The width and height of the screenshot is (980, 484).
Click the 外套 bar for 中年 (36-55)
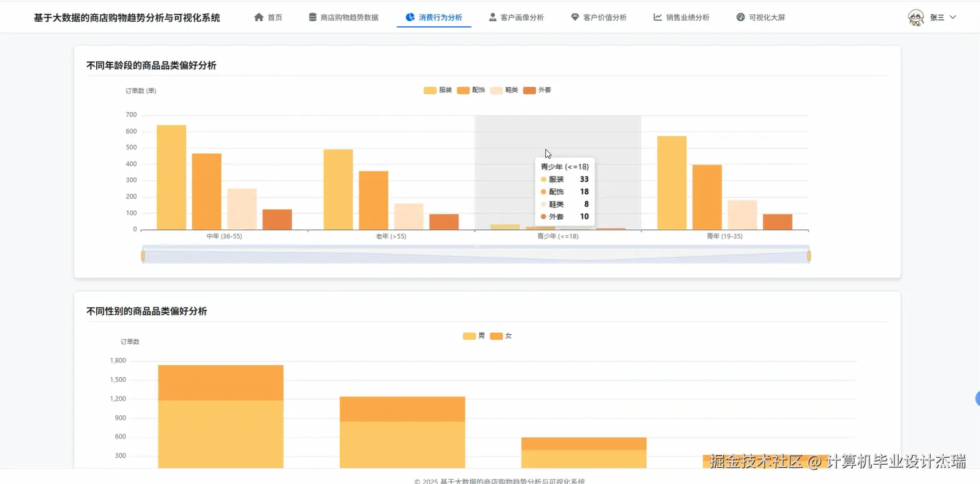(277, 220)
